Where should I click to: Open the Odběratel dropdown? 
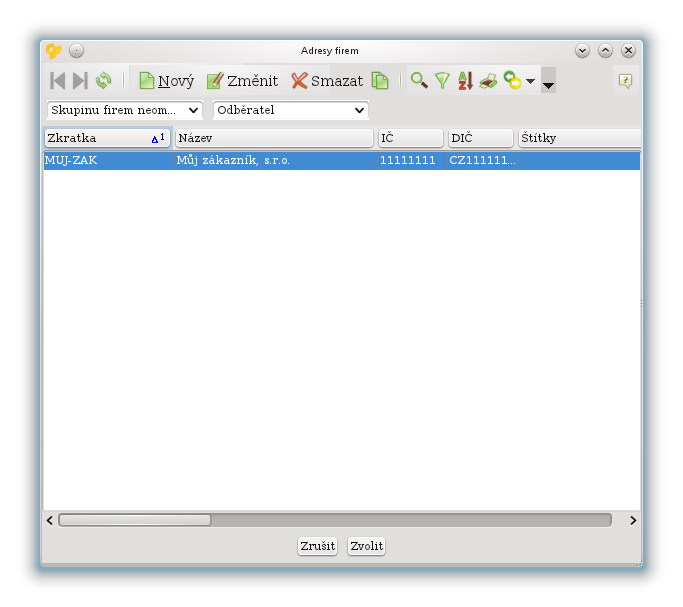[x=291, y=110]
